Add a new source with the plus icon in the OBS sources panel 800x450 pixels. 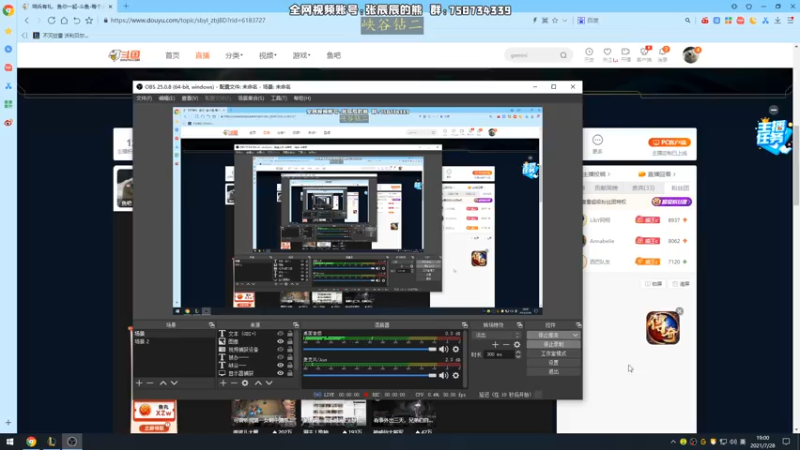(223, 383)
